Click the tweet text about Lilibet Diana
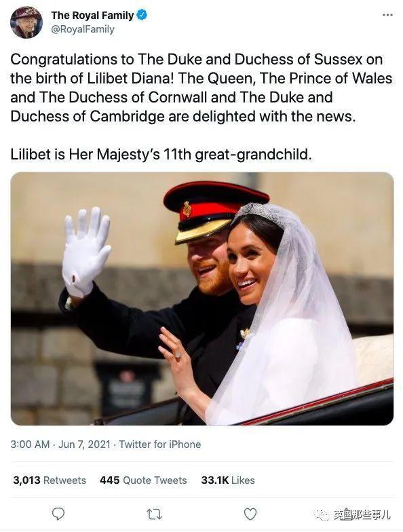 pyautogui.click(x=201, y=88)
